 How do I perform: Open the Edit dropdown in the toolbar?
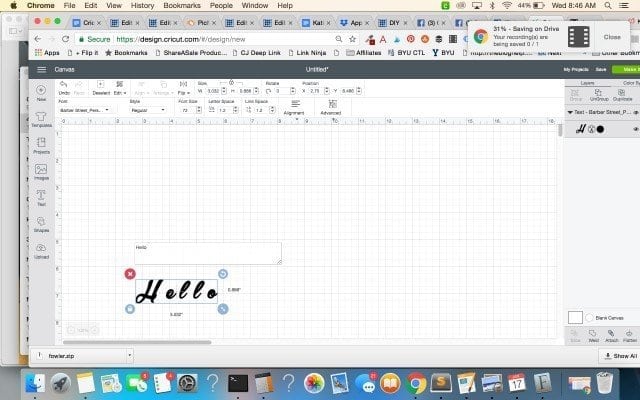pos(120,87)
